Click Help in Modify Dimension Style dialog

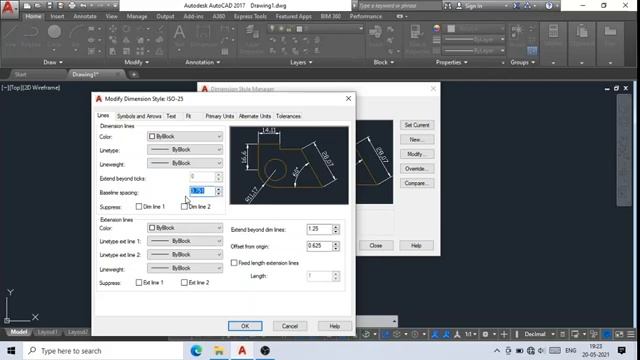334,326
